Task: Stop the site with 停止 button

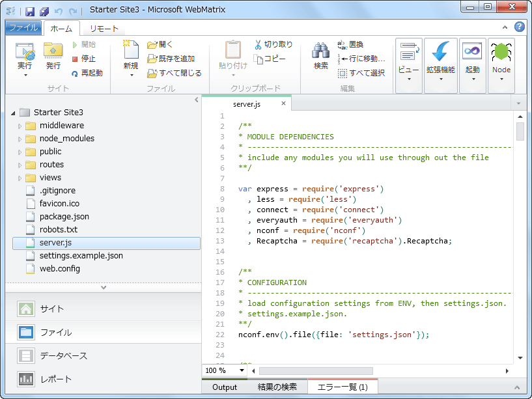Action: [84, 59]
